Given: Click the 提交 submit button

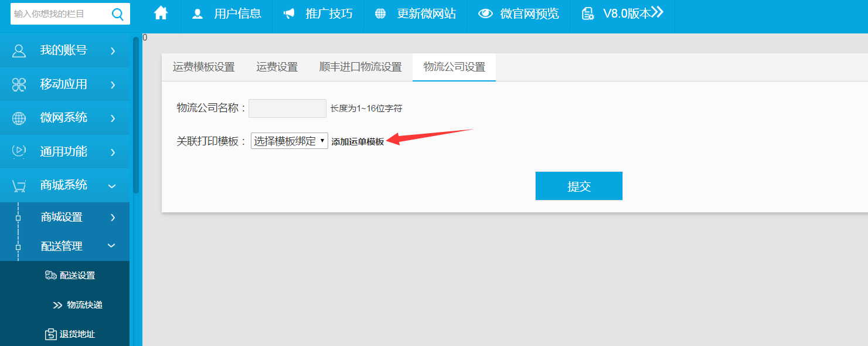Looking at the screenshot, I should pyautogui.click(x=578, y=186).
